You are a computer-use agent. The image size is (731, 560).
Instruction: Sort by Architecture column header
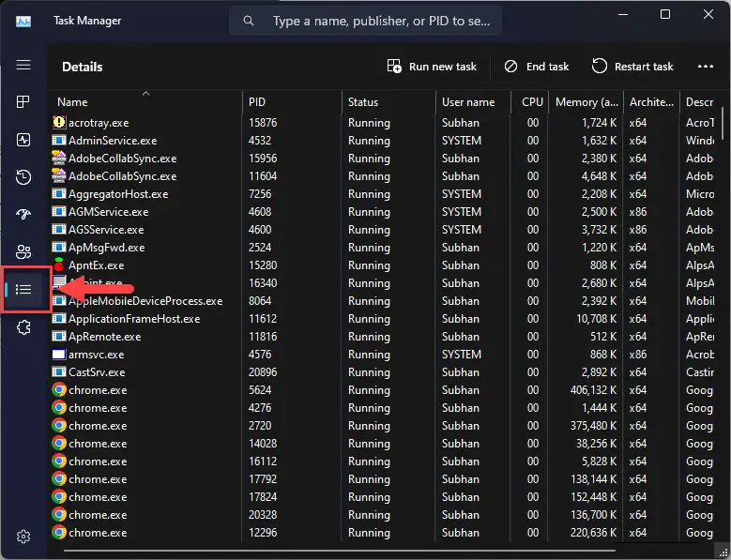point(651,102)
